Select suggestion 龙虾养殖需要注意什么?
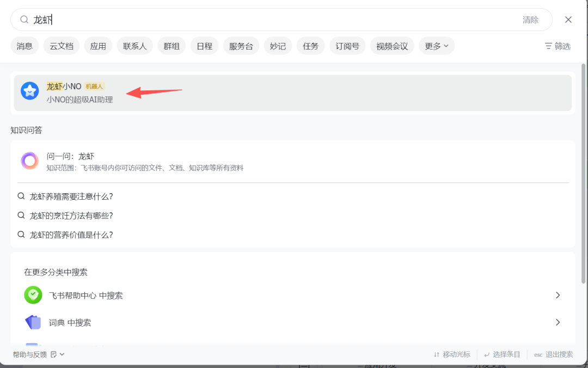588x368 pixels. (71, 197)
